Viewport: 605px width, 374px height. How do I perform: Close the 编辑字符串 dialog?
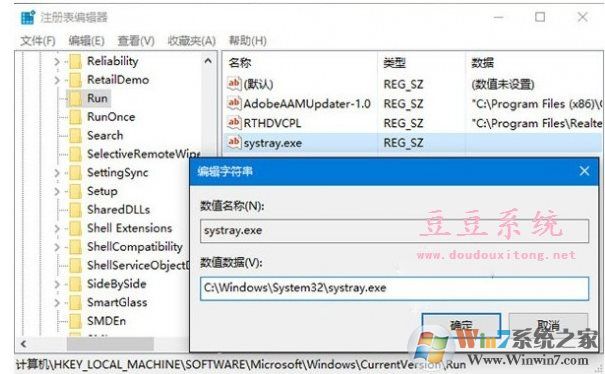coord(584,171)
